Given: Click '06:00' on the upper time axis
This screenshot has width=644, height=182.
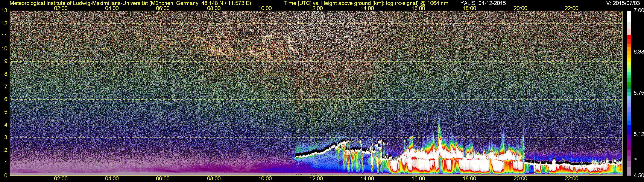Looking at the screenshot, I should click(163, 8).
